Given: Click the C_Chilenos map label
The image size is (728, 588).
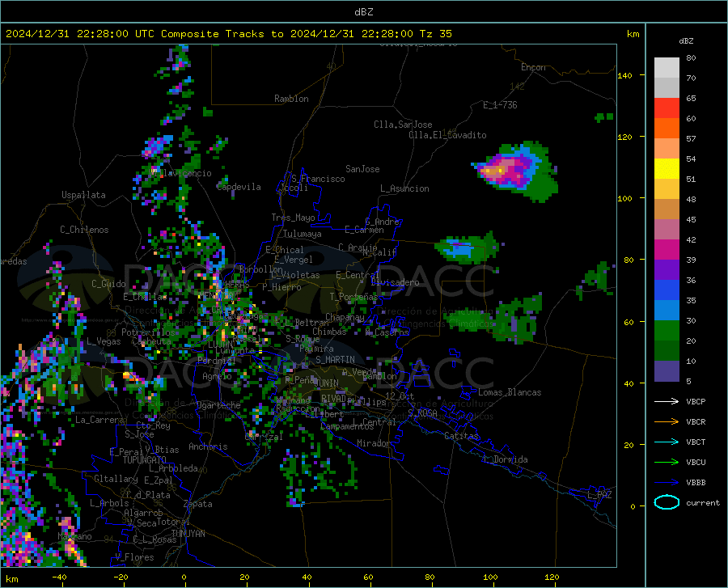Looking at the screenshot, I should click(x=84, y=230).
